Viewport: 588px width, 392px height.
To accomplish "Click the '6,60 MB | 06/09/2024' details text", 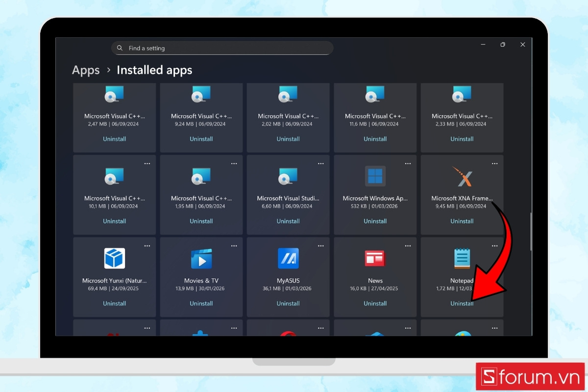I will [x=288, y=206].
